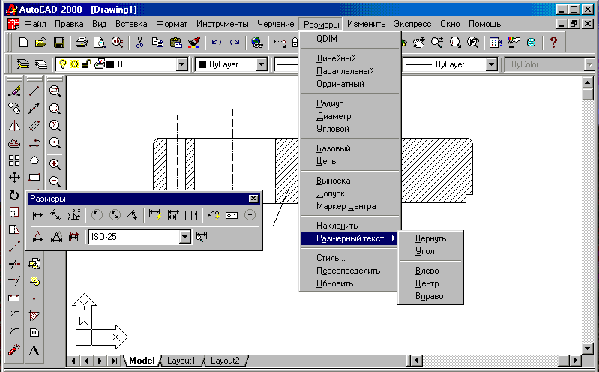Click the Print icon in the standard toolbar
Viewport: 599px width, 372px height.
pos(81,42)
